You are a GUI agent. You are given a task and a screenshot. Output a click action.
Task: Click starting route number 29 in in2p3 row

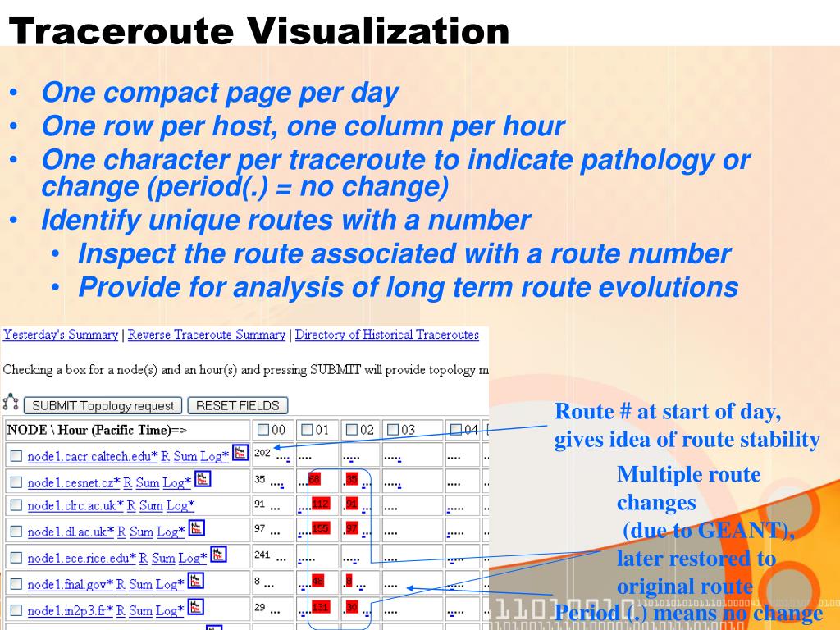click(x=260, y=608)
